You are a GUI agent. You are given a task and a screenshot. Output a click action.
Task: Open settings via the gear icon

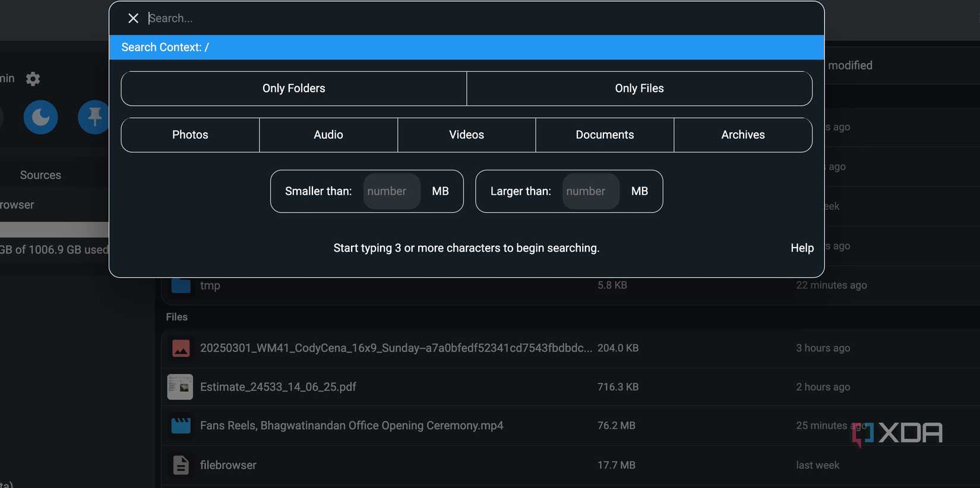click(33, 79)
